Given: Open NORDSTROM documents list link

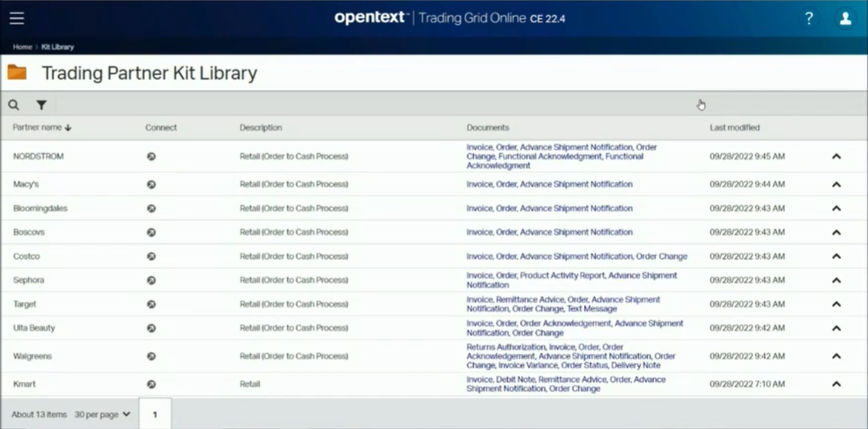Looking at the screenshot, I should pyautogui.click(x=562, y=157).
